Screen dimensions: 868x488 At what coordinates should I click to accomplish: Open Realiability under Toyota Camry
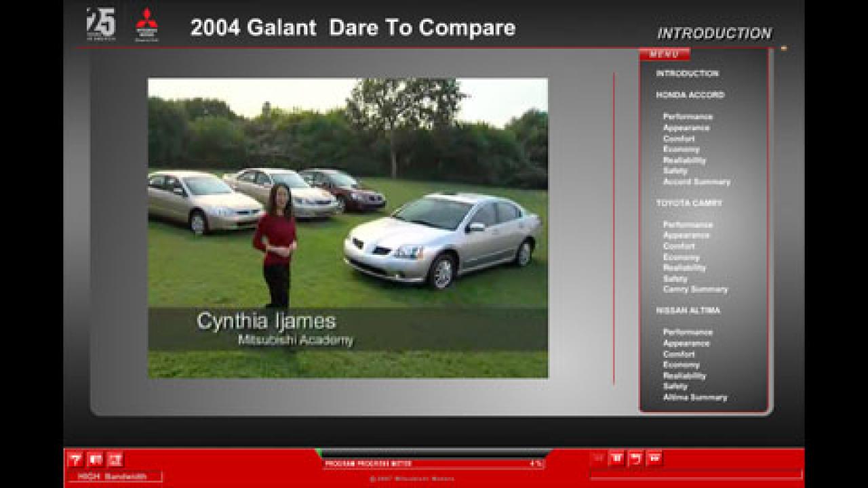click(684, 268)
